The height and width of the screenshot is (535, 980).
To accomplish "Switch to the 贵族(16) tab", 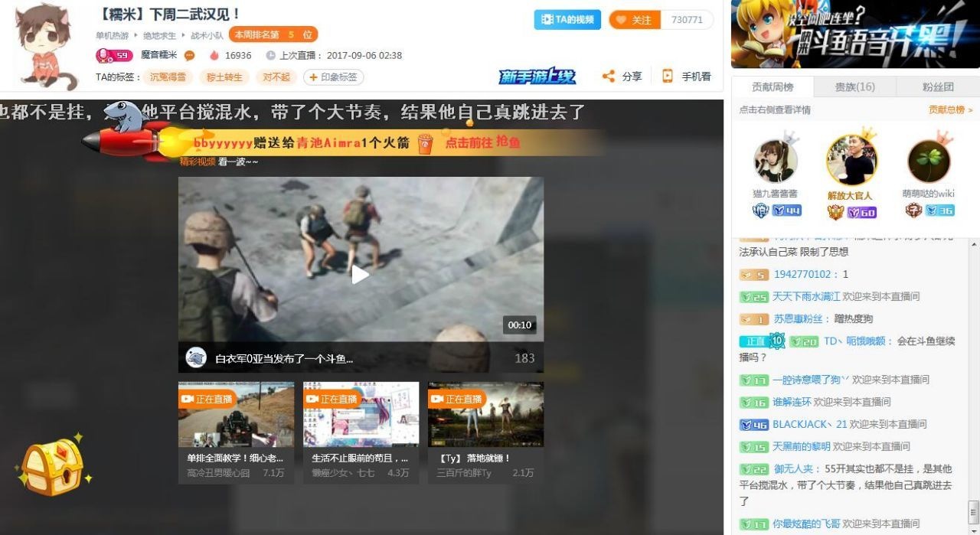I will 854,87.
